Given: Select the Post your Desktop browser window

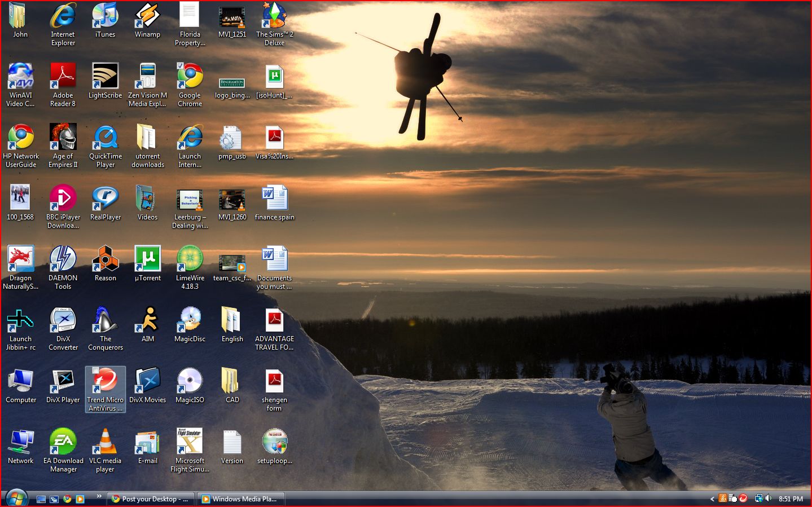Looking at the screenshot, I should [150, 499].
